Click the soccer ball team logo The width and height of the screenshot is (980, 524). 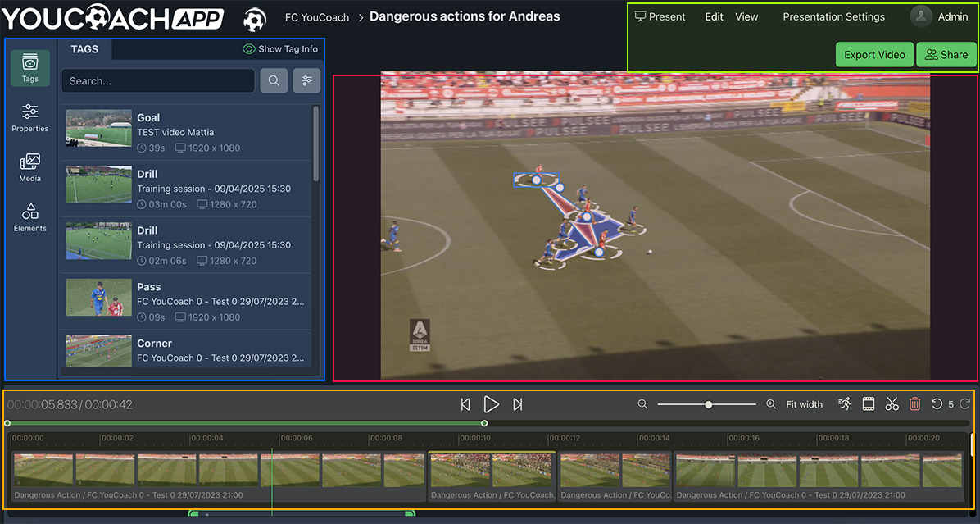point(254,19)
